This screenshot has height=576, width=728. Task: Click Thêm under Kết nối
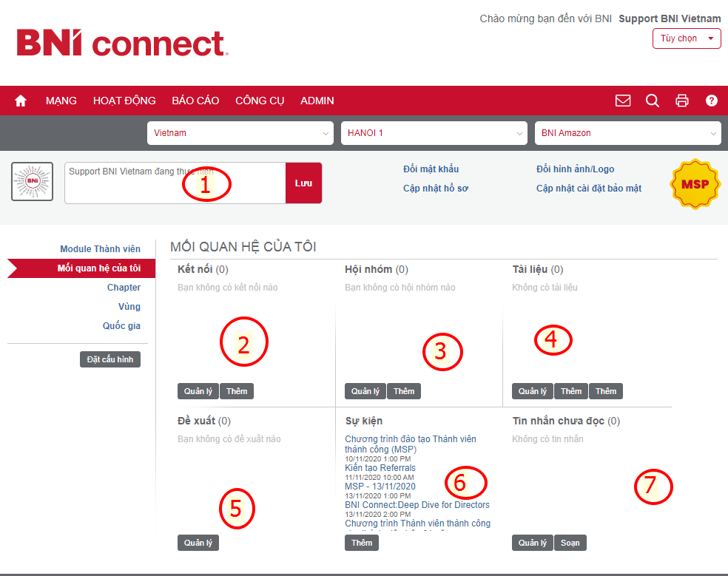237,391
